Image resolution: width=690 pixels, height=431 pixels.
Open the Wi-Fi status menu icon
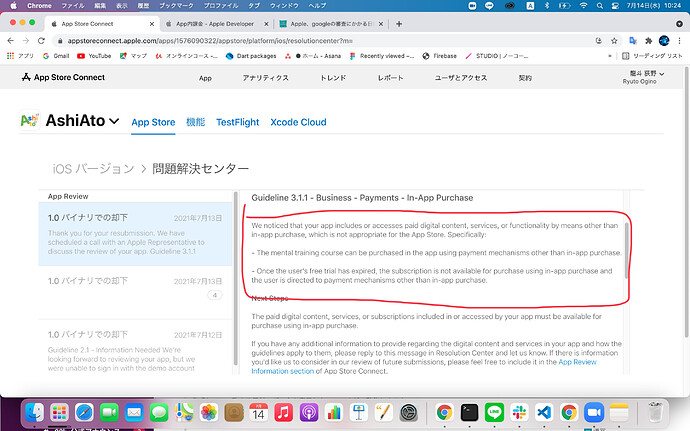584,6
